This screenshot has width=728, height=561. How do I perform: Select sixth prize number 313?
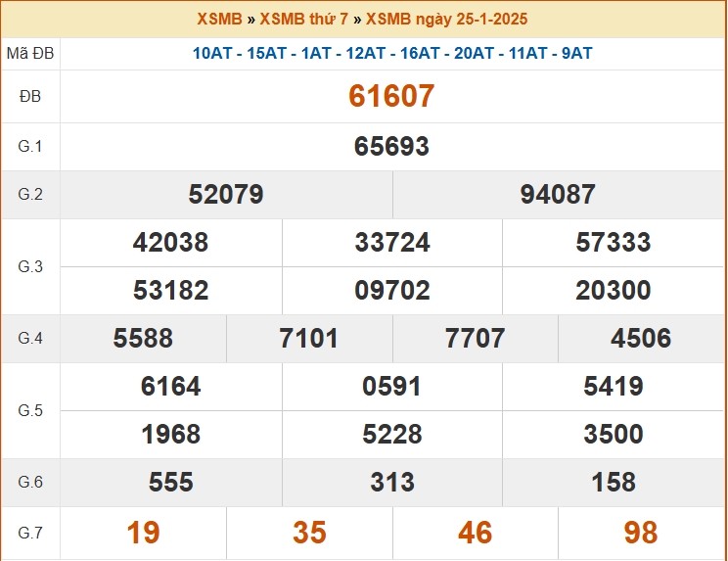pos(392,482)
